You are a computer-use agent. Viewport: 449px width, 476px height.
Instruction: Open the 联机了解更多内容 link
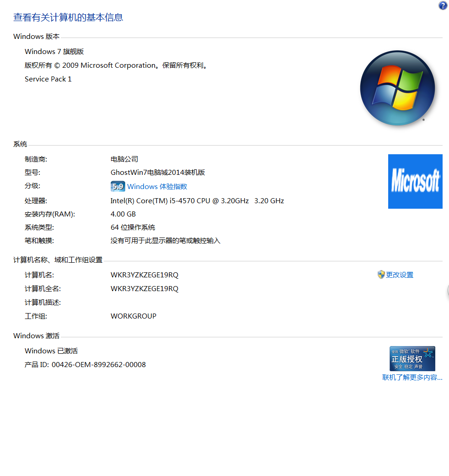tap(412, 377)
